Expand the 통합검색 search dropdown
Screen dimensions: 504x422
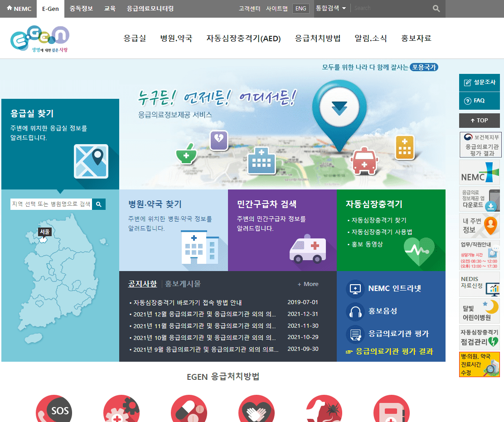click(x=332, y=8)
